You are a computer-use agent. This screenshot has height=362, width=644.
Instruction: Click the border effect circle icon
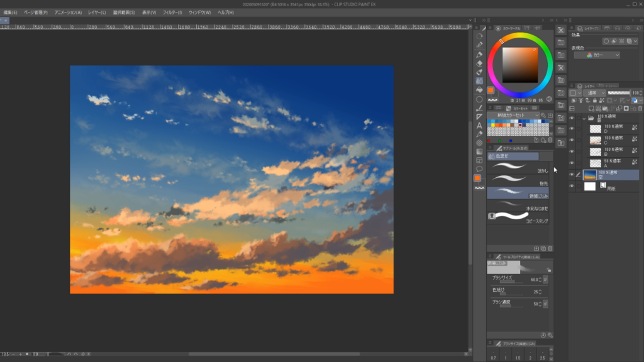606,41
